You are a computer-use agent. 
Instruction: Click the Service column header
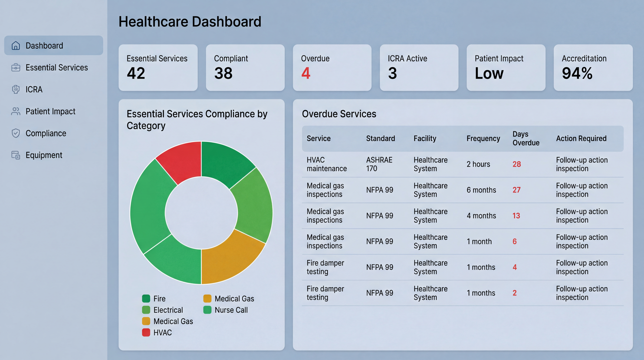coord(318,138)
